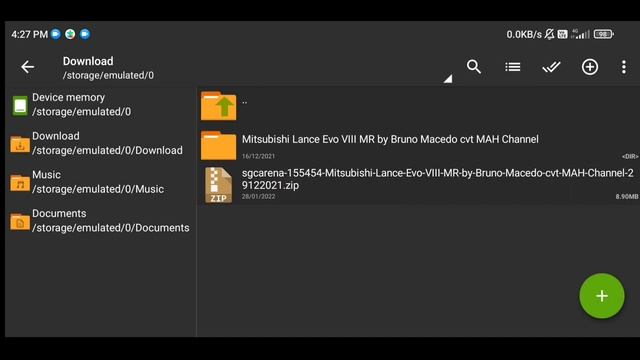This screenshot has width=640, height=360.
Task: Open Music folder in the sidebar
Action: (x=100, y=182)
